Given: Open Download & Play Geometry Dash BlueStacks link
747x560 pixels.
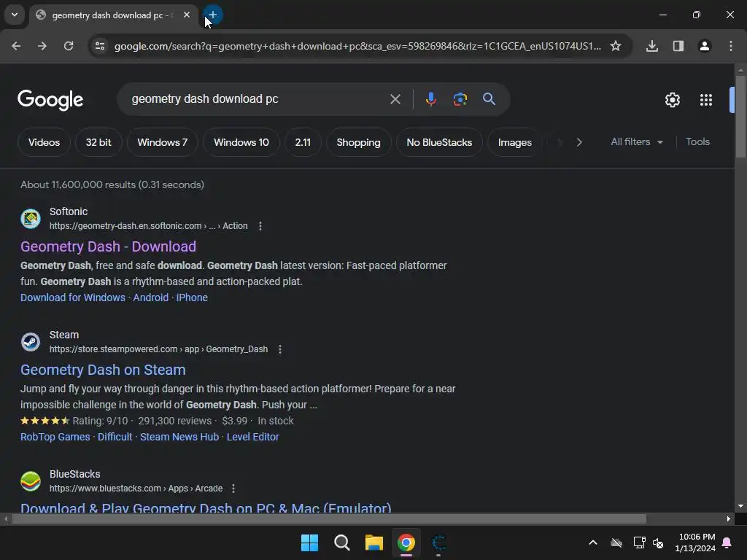Looking at the screenshot, I should tap(206, 507).
